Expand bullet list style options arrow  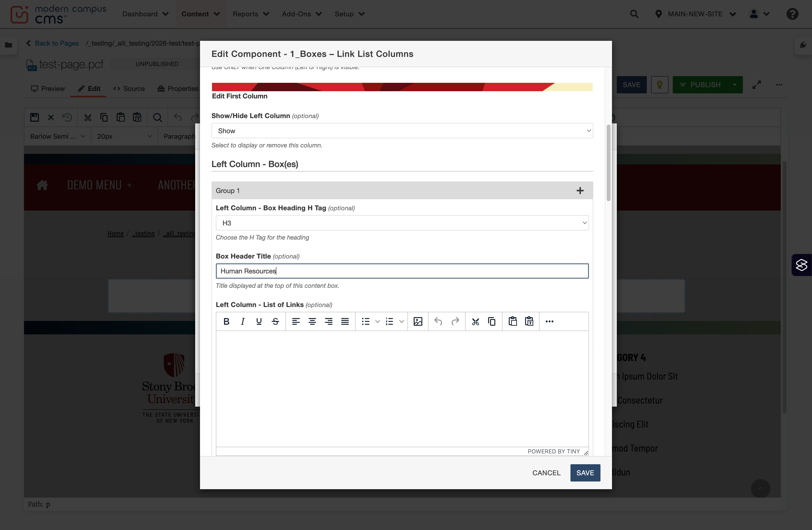click(x=377, y=321)
